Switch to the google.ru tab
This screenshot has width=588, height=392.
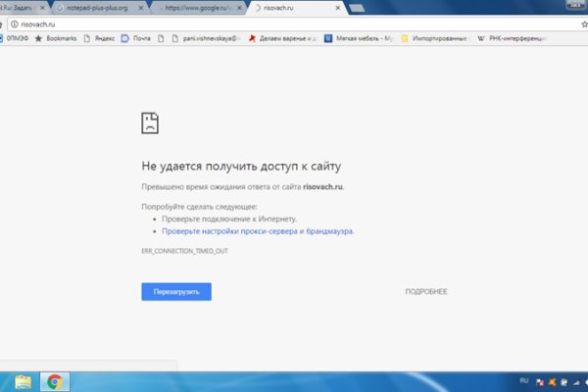tap(196, 7)
